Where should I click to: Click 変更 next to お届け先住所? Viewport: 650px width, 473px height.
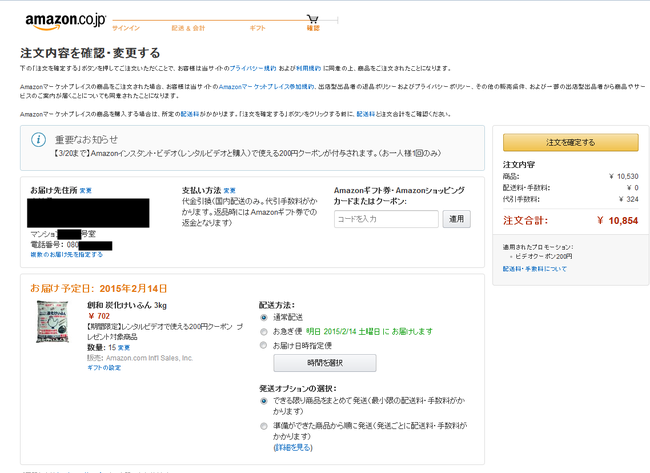click(86, 191)
